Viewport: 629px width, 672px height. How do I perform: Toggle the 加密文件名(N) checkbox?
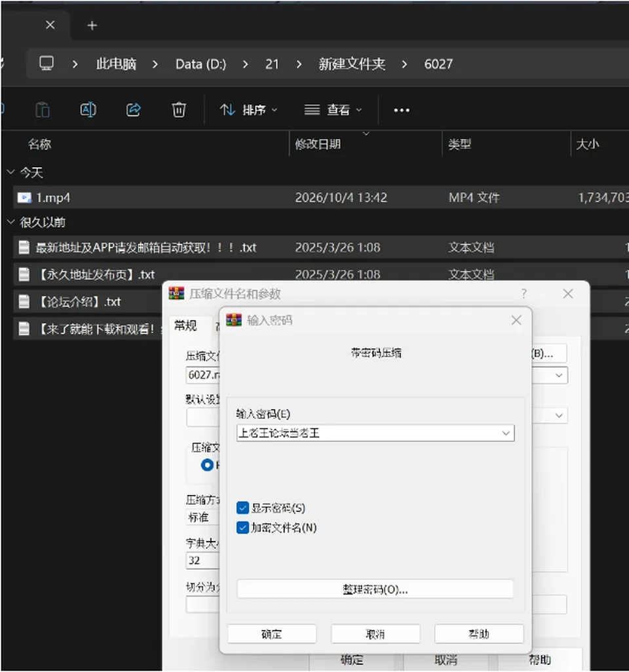point(242,528)
